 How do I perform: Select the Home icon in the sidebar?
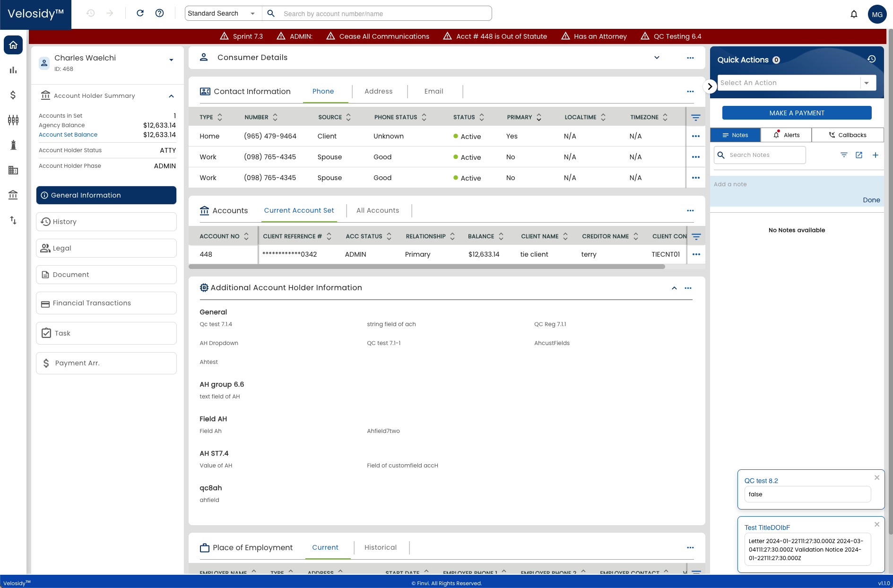pos(13,45)
